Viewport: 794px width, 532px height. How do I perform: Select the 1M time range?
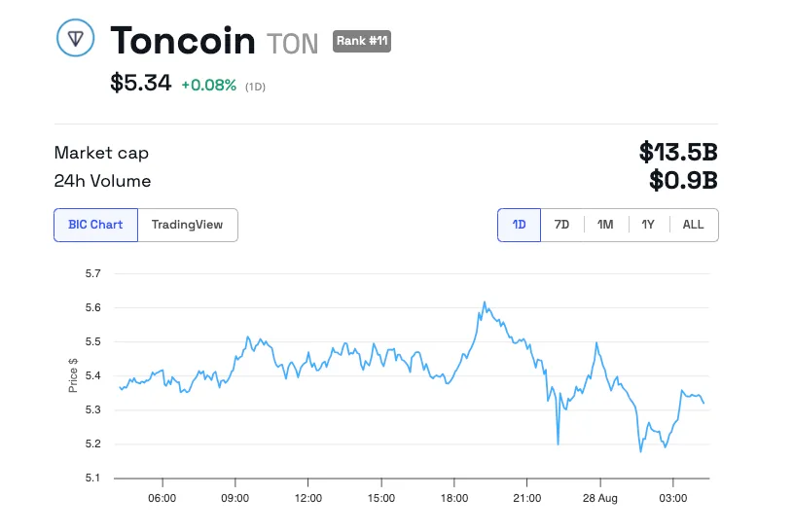coord(605,225)
